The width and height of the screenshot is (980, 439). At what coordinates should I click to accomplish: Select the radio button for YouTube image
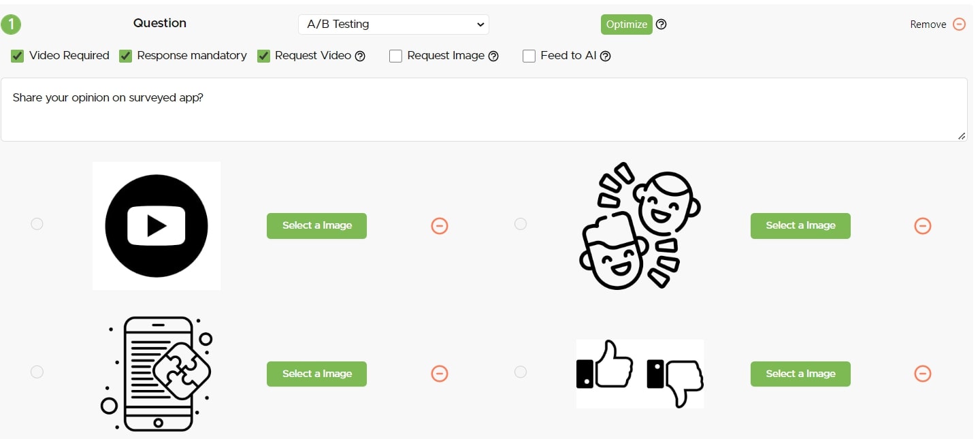(37, 224)
